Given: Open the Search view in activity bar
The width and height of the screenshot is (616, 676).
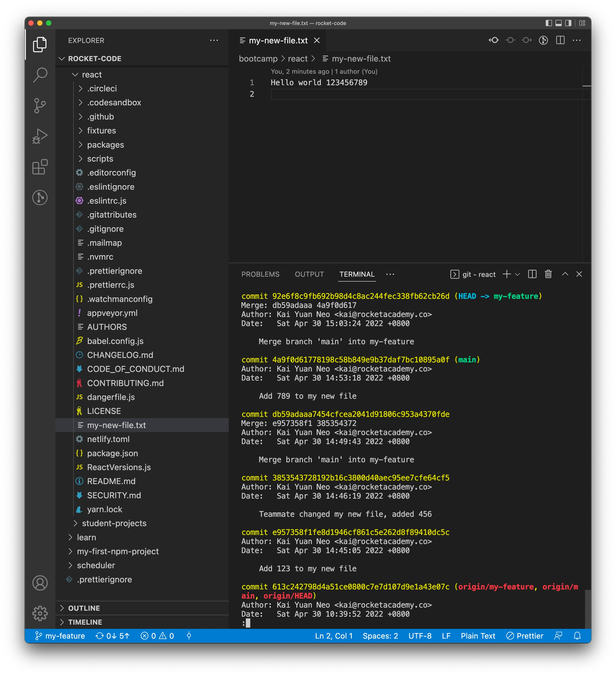Looking at the screenshot, I should click(40, 75).
